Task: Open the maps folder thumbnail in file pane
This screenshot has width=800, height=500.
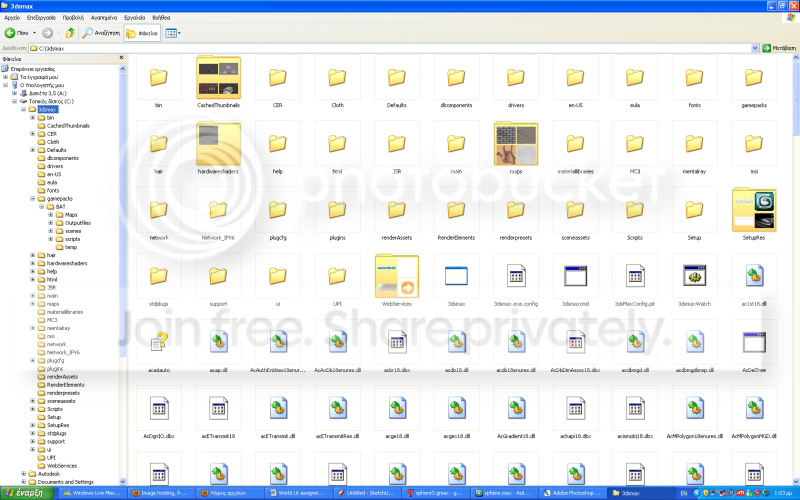Action: click(x=516, y=144)
